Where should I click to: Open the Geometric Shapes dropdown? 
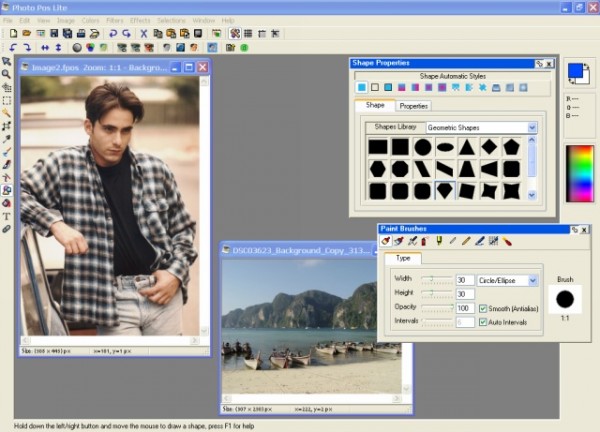coord(532,128)
